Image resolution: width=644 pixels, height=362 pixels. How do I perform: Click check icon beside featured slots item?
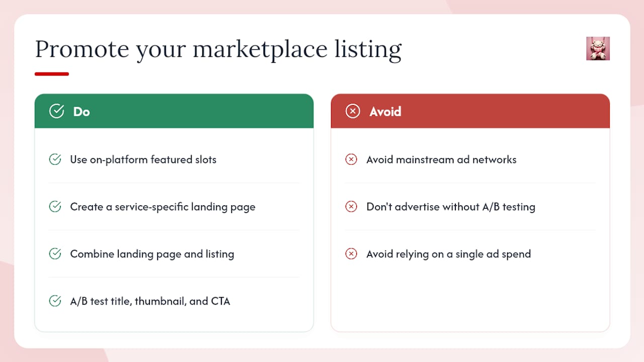tap(55, 159)
